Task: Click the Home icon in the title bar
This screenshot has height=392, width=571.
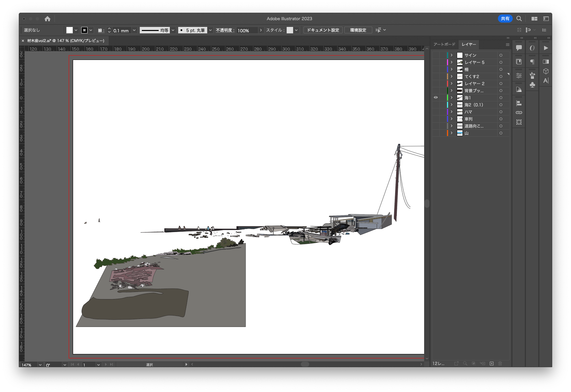Action: coord(47,19)
